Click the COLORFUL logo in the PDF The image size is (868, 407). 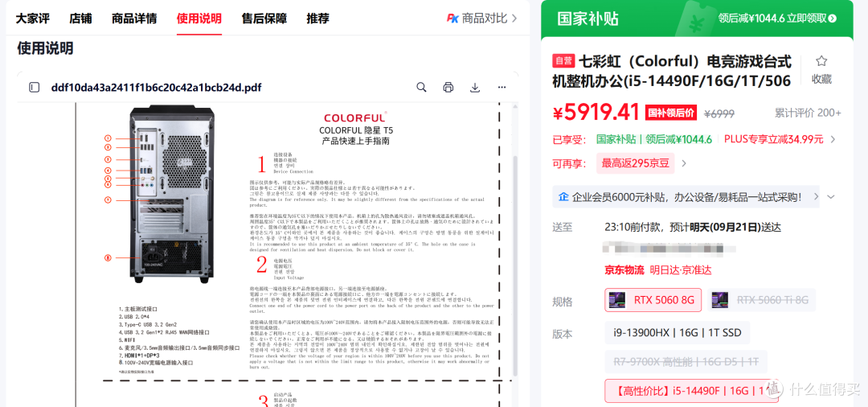coord(354,118)
